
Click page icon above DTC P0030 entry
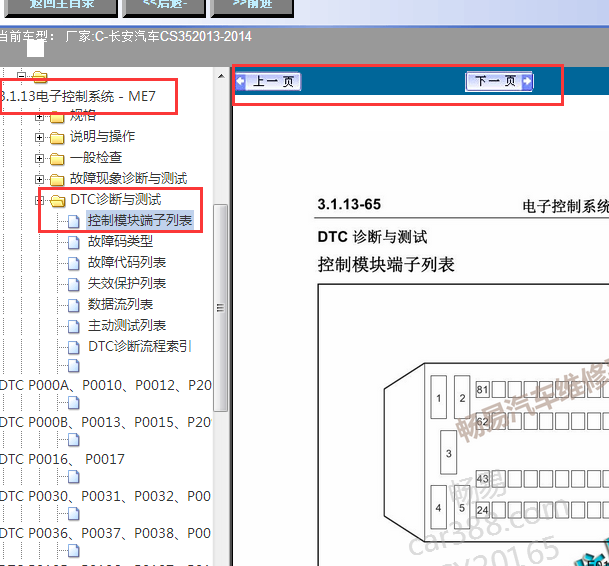(73, 477)
